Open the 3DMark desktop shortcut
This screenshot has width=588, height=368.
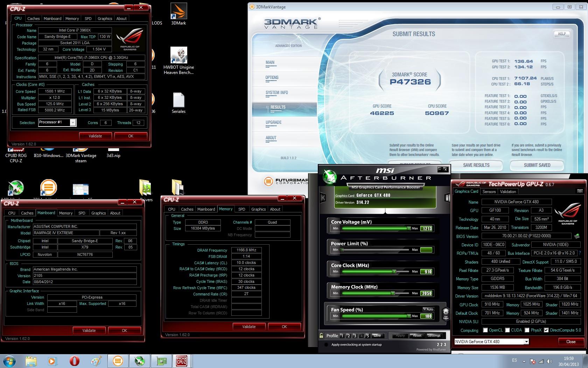point(178,14)
